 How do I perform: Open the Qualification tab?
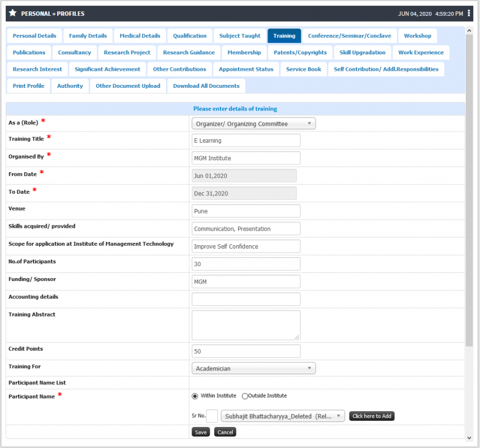(190, 36)
